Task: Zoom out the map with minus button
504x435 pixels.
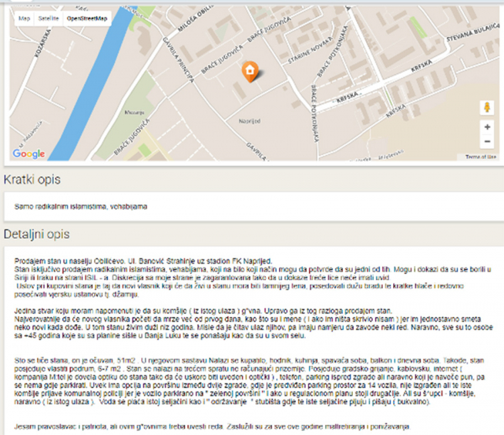Action: coord(487,142)
